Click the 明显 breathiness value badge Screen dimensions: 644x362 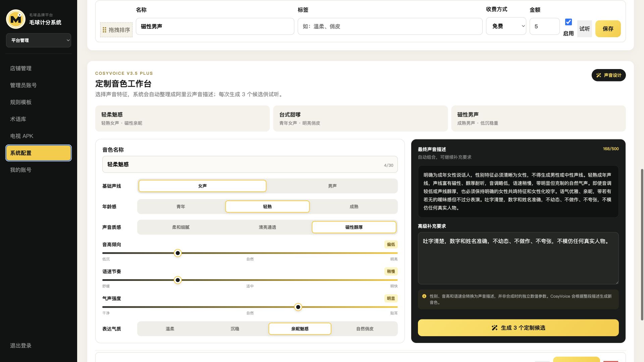pyautogui.click(x=391, y=299)
